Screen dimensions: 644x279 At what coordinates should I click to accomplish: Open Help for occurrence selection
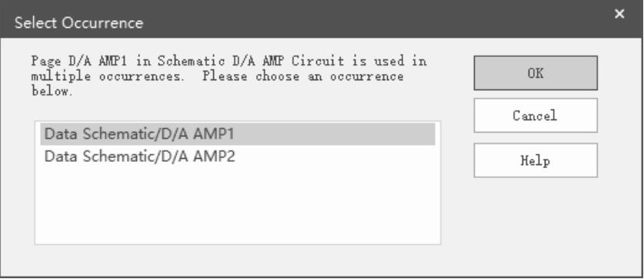[x=536, y=160]
